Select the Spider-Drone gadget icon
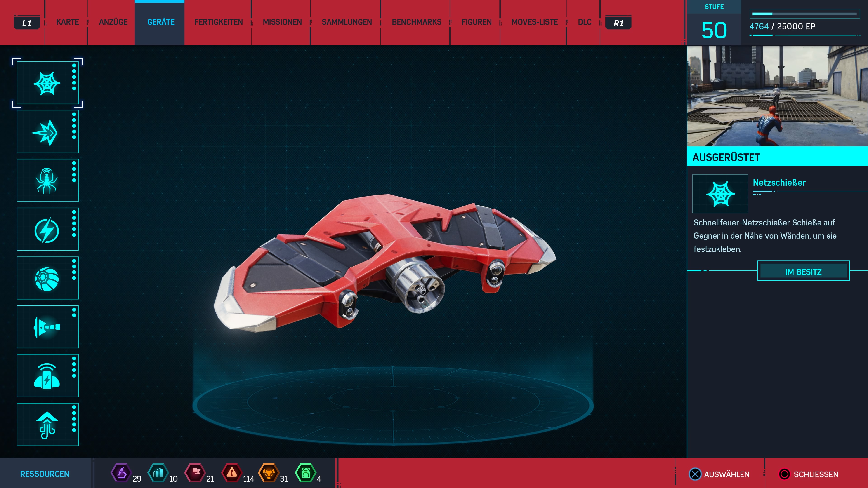This screenshot has width=868, height=488. point(47,181)
